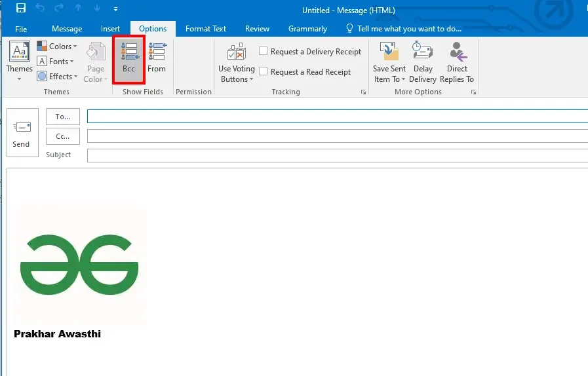Open the Use Voting Buttons dropdown
Image resolution: width=588 pixels, height=376 pixels.
pos(236,63)
